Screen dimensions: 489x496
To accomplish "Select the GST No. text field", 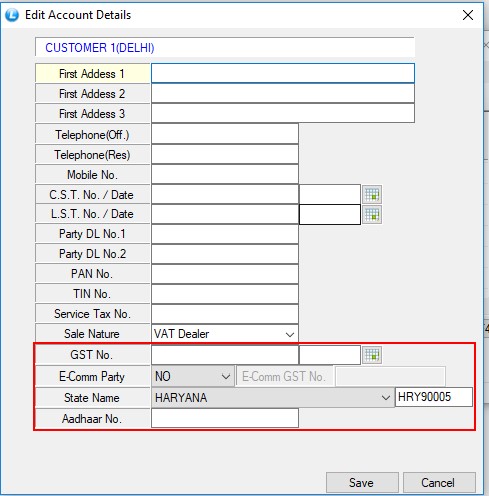I will click(225, 355).
